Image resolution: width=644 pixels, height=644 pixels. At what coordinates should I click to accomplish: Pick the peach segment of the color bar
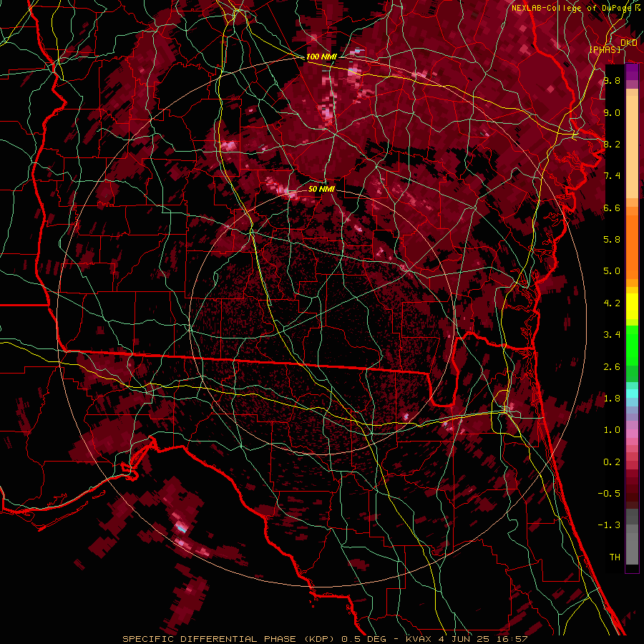pyautogui.click(x=632, y=147)
